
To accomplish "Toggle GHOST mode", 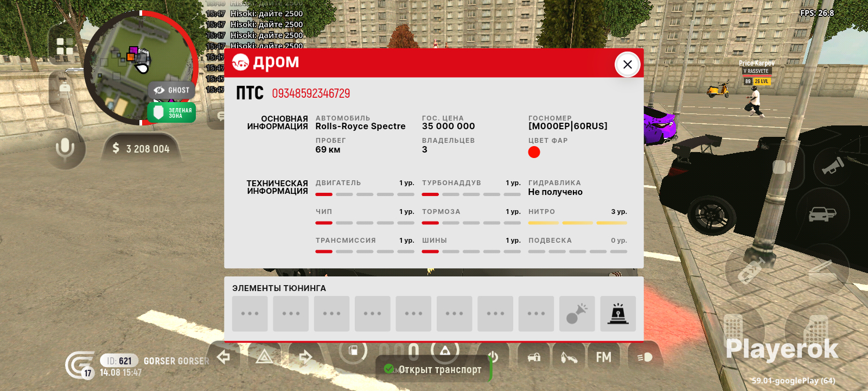I will coord(172,90).
